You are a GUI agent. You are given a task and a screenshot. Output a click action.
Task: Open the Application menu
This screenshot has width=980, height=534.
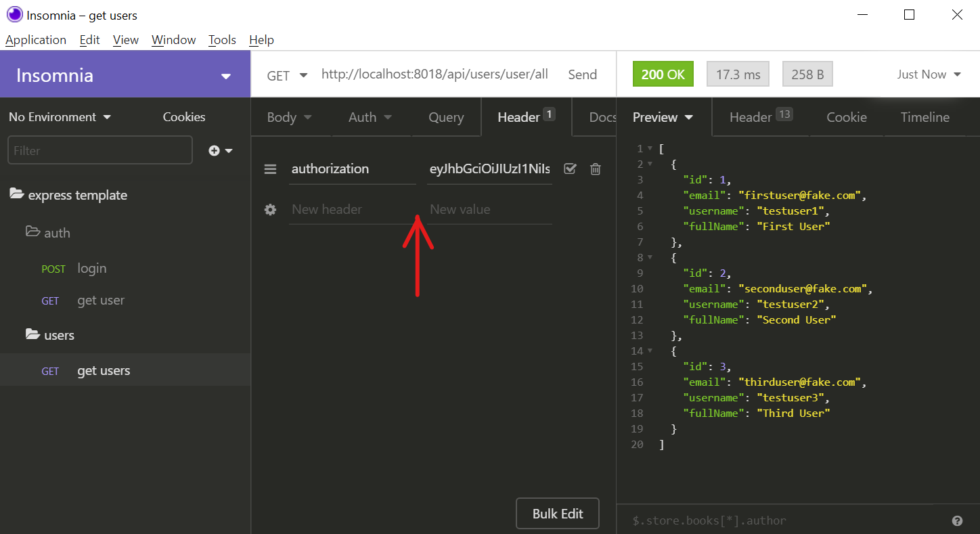36,40
